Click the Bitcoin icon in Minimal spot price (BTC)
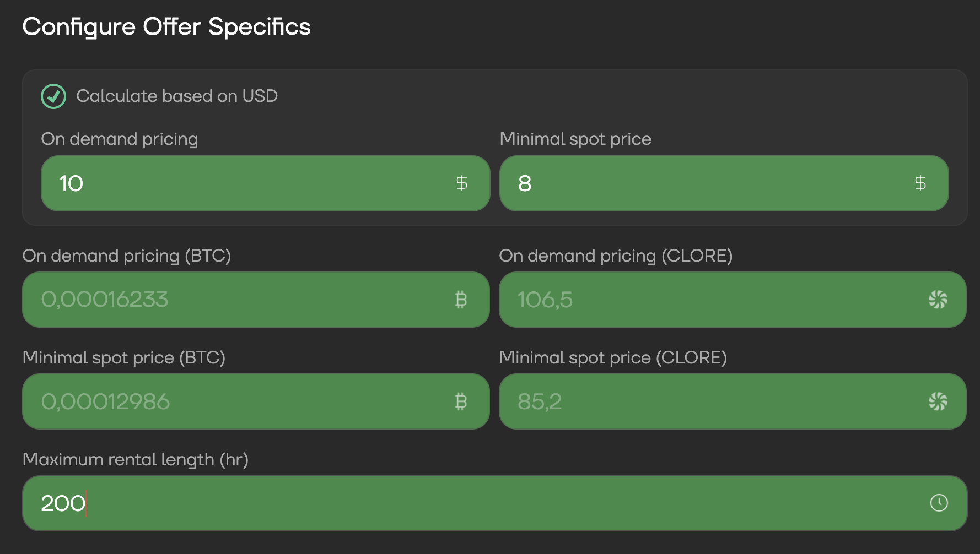Image resolution: width=980 pixels, height=554 pixels. (x=461, y=401)
